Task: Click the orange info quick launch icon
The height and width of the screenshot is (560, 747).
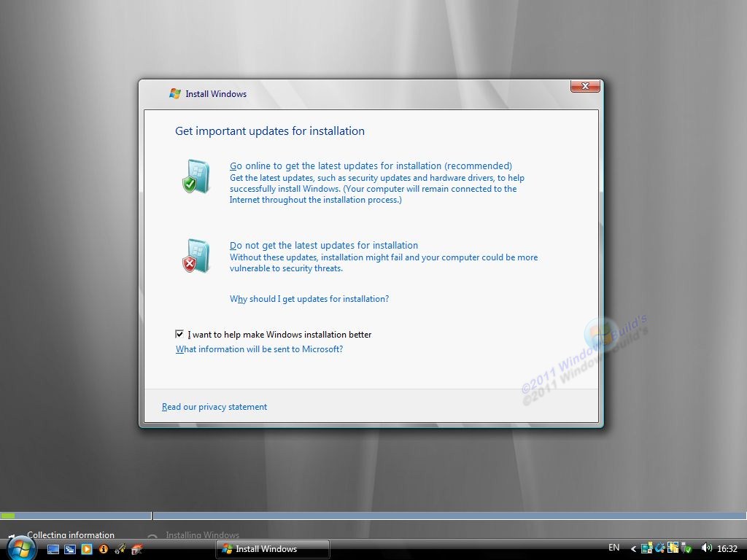Action: [x=103, y=549]
